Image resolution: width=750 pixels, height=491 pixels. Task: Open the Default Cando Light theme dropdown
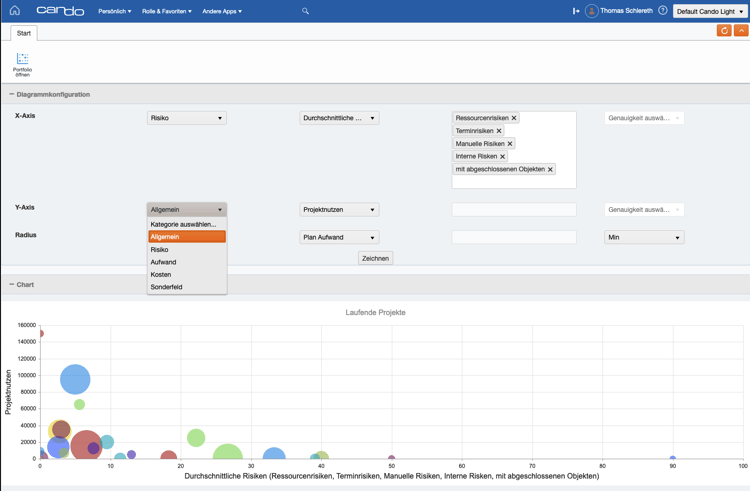tap(710, 11)
